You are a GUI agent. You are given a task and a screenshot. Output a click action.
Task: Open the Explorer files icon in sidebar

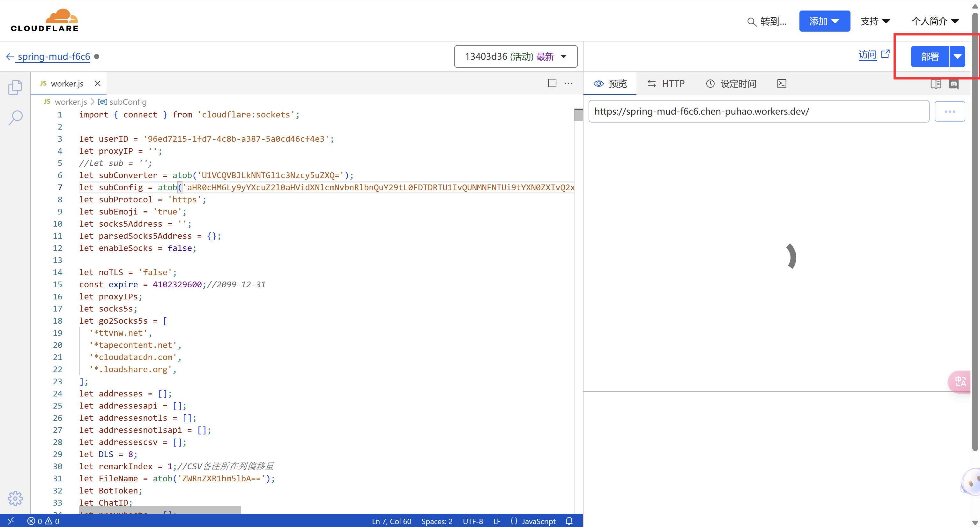[x=15, y=87]
